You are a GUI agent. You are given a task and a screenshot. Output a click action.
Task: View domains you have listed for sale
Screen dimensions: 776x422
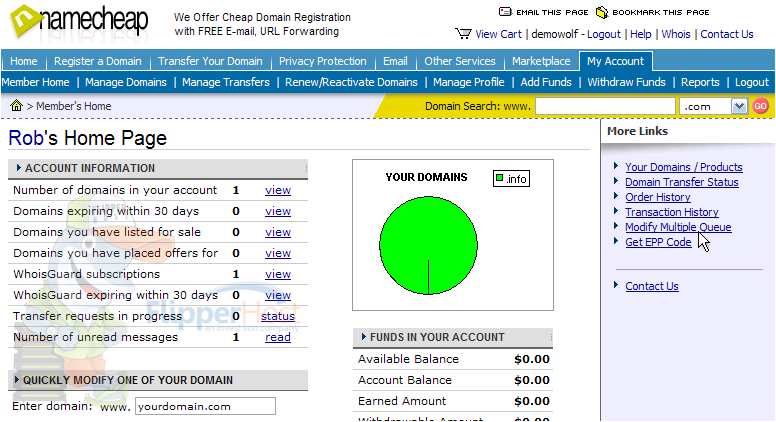coord(278,232)
